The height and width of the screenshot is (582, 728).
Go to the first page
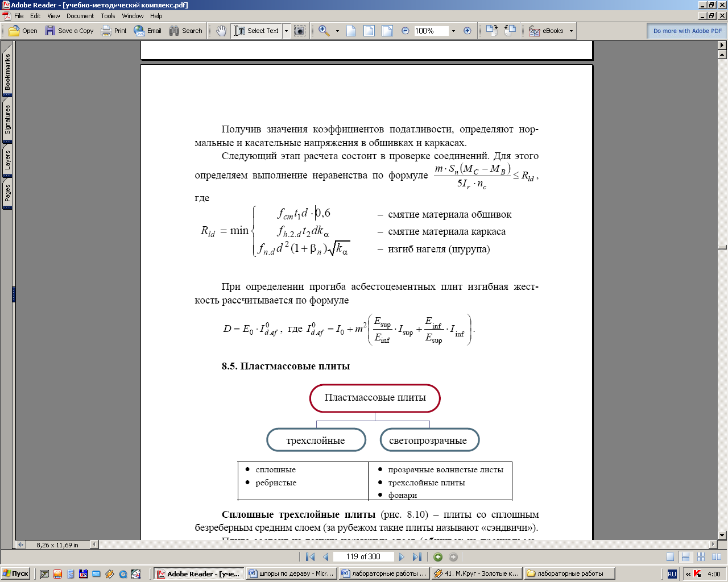point(310,557)
